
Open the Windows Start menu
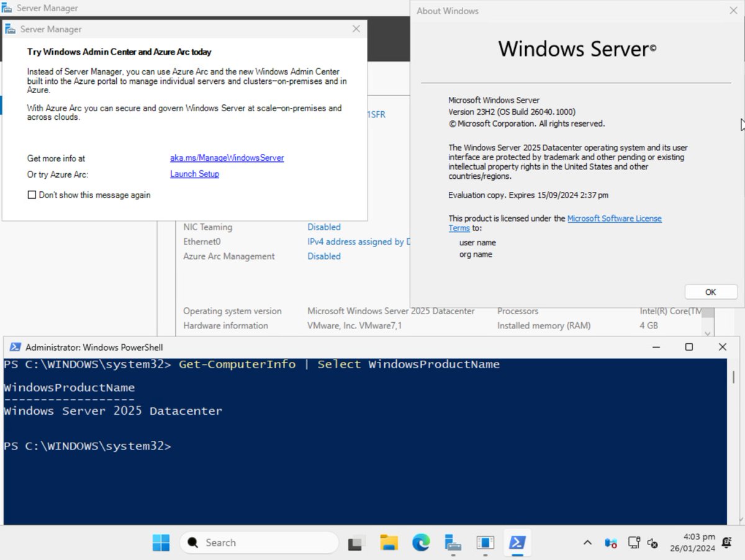(x=161, y=543)
